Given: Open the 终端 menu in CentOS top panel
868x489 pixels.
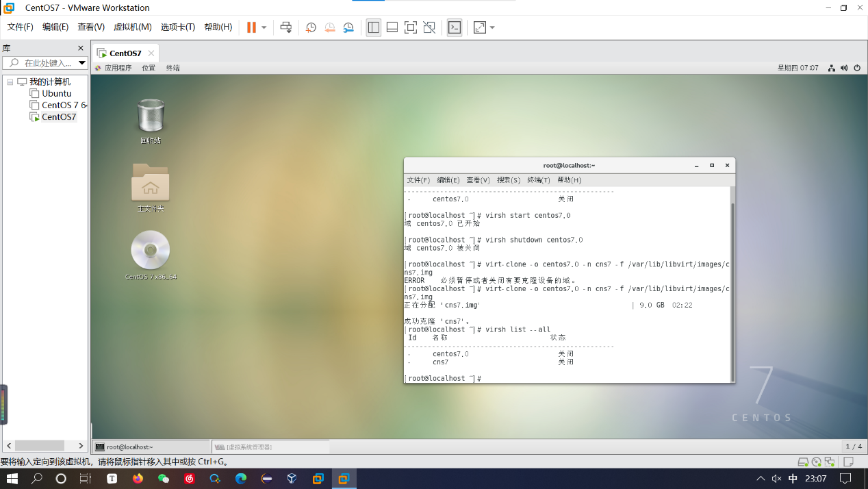Looking at the screenshot, I should point(173,68).
